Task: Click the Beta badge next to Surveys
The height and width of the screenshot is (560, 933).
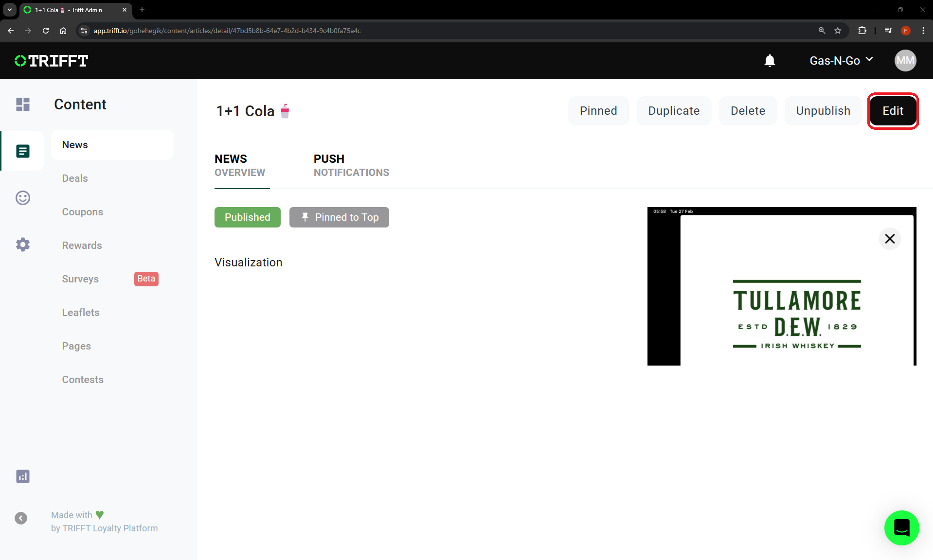Action: point(146,279)
